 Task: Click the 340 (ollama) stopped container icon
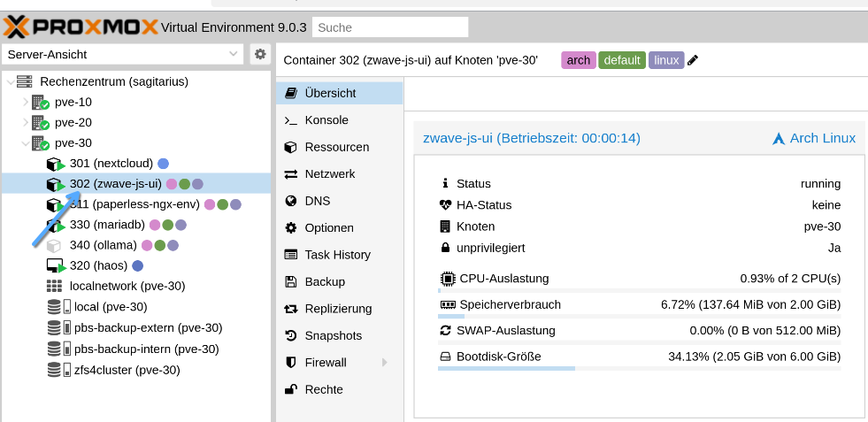coord(55,245)
